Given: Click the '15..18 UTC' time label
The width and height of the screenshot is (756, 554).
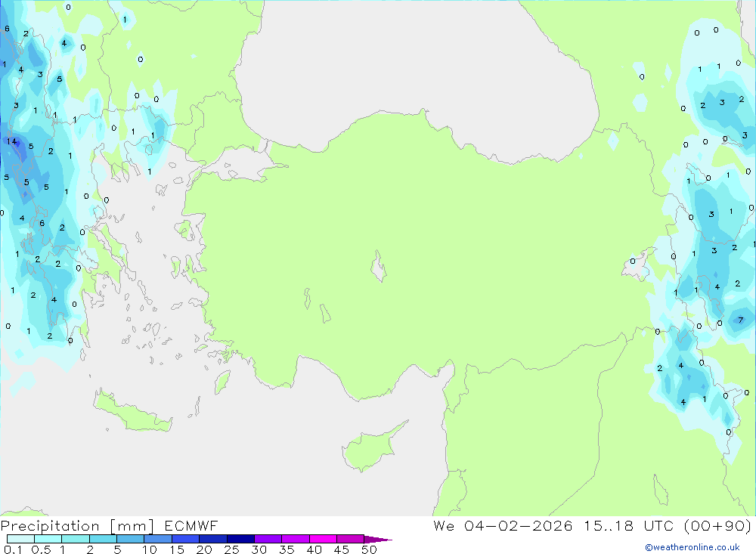Looking at the screenshot, I should pyautogui.click(x=629, y=526).
